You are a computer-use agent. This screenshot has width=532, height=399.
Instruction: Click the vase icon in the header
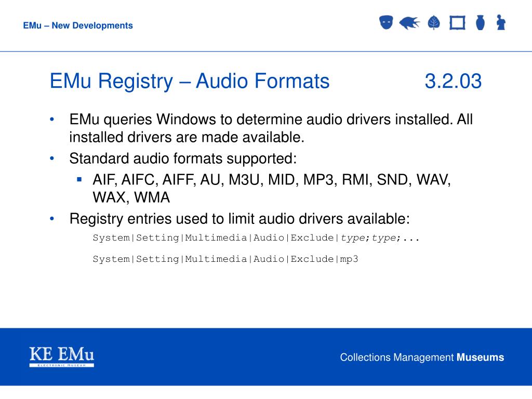(x=480, y=22)
